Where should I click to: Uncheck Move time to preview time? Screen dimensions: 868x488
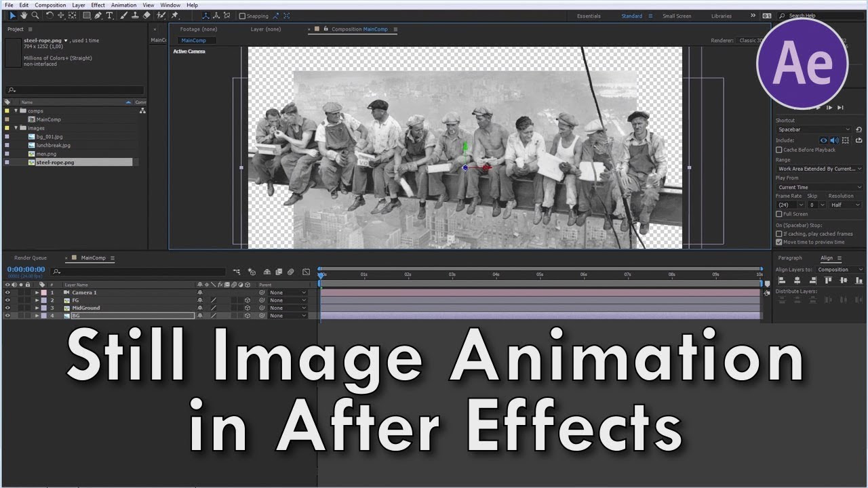coord(778,242)
